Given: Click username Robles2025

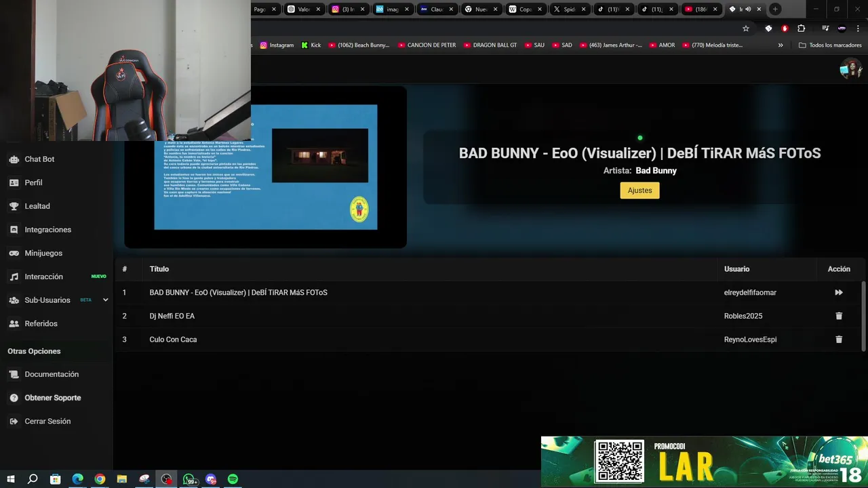Looking at the screenshot, I should click(743, 316).
